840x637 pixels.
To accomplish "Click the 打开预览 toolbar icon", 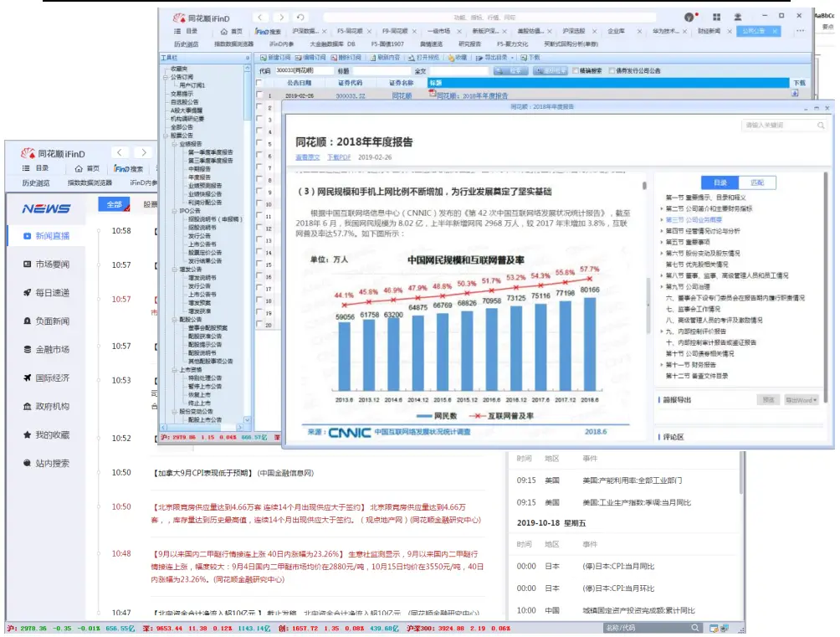I will (412, 58).
